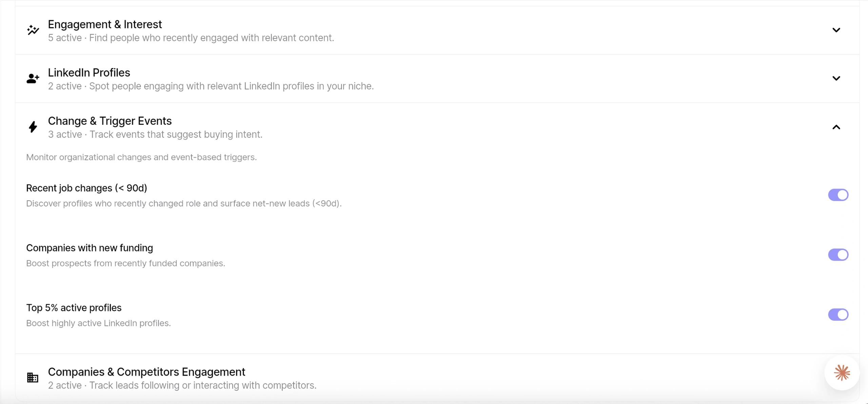Click the '3 active' buying intent subtitle
The image size is (868, 404).
tap(155, 135)
